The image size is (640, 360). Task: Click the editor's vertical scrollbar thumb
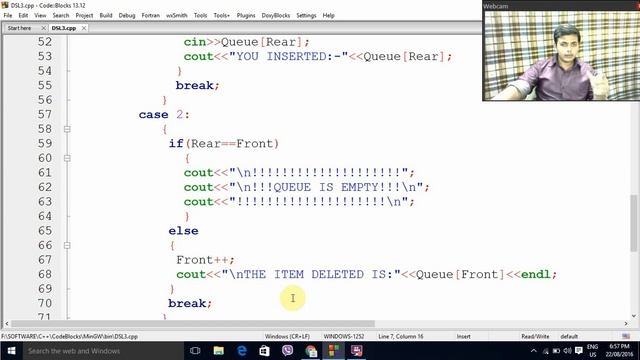[x=634, y=224]
